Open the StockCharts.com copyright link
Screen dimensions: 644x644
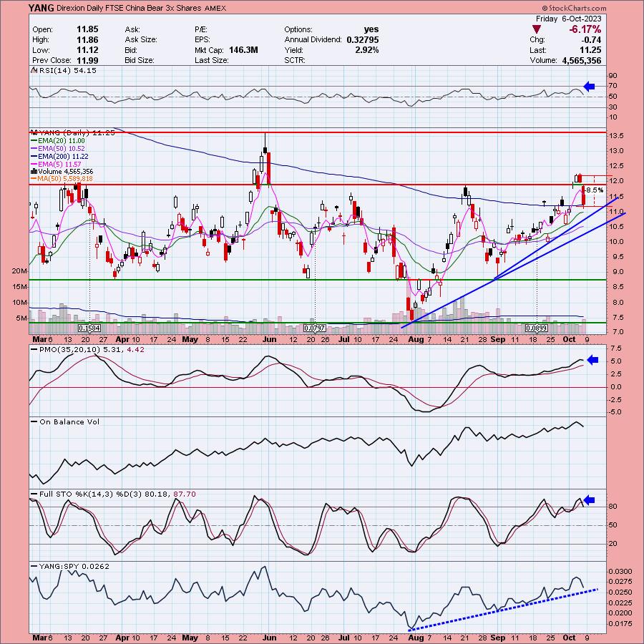click(574, 8)
